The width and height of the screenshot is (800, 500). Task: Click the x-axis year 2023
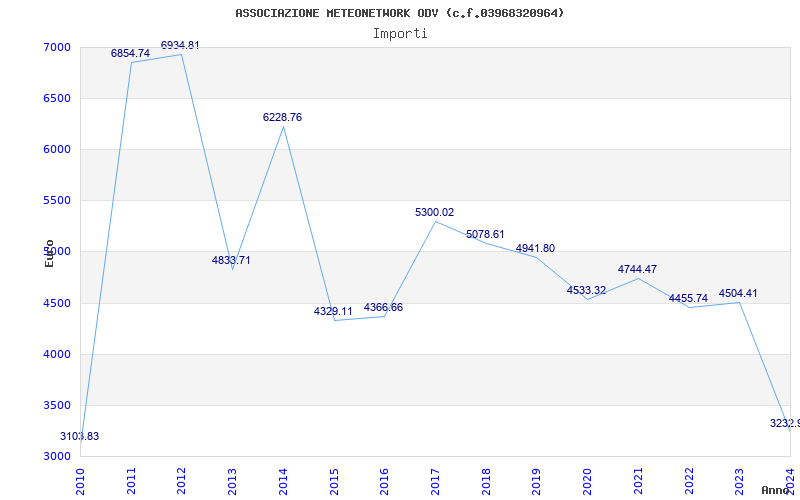tap(739, 481)
